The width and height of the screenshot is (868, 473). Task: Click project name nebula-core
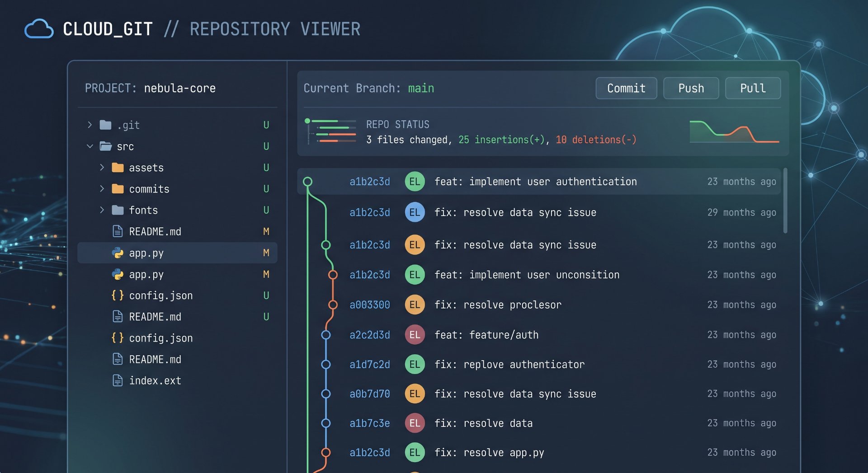179,88
